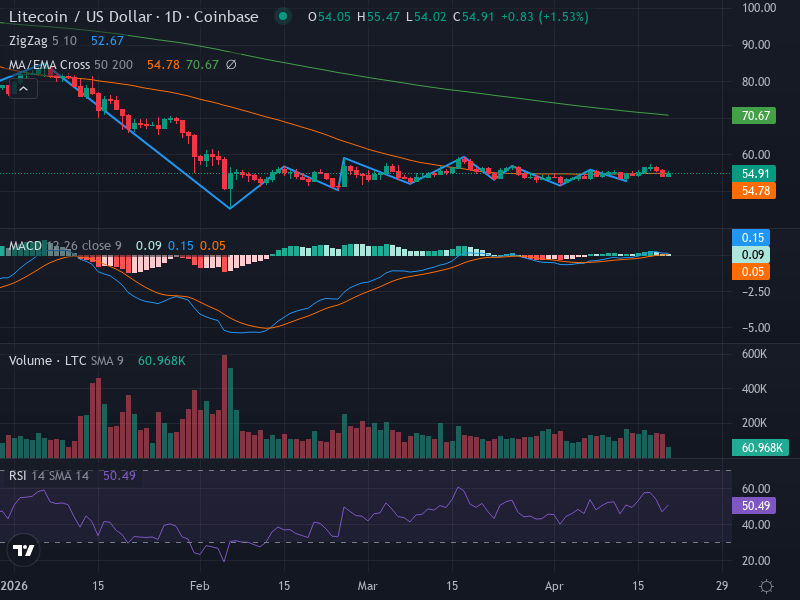Click the change +0.83 (+1.53%) in the header

pyautogui.click(x=544, y=17)
